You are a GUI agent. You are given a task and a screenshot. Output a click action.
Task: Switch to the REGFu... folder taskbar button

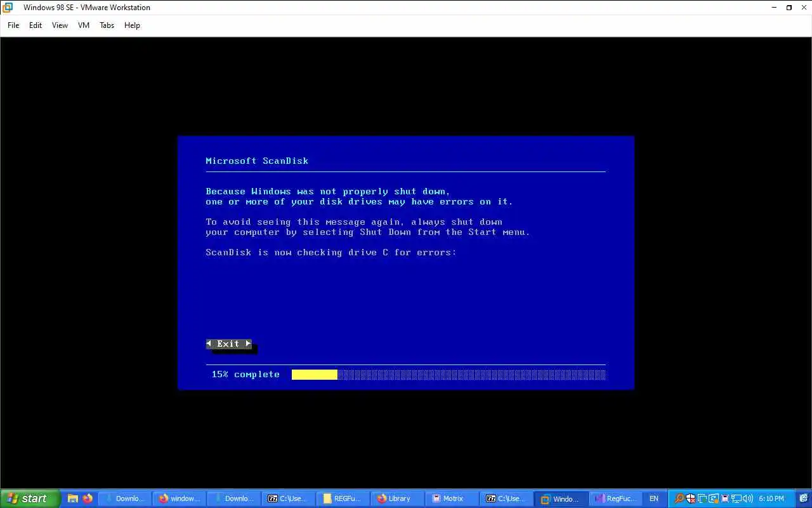tap(343, 498)
